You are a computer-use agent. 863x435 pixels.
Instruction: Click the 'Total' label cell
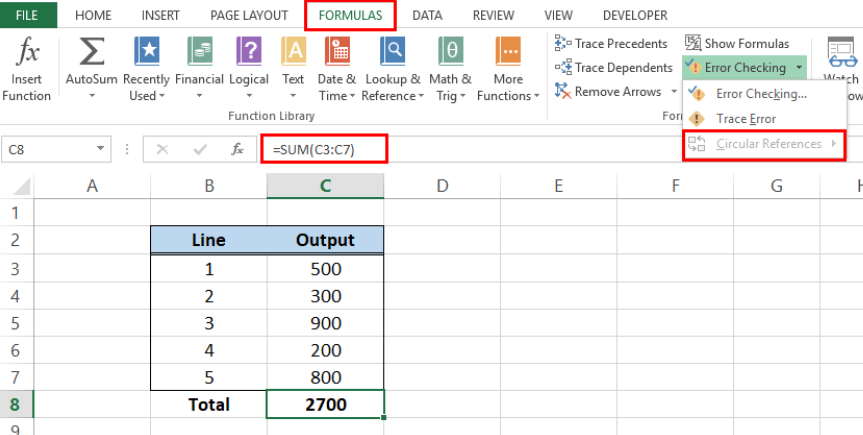coord(209,405)
